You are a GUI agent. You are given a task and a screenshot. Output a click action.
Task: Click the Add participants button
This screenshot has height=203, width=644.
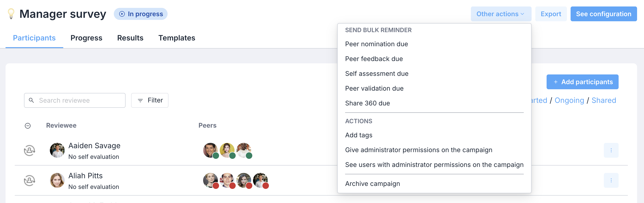pos(582,82)
